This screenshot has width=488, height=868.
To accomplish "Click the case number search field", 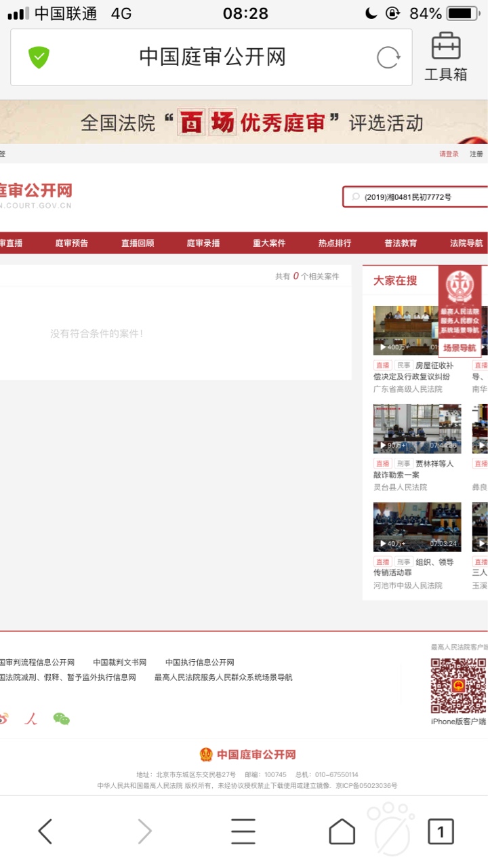I will [415, 197].
